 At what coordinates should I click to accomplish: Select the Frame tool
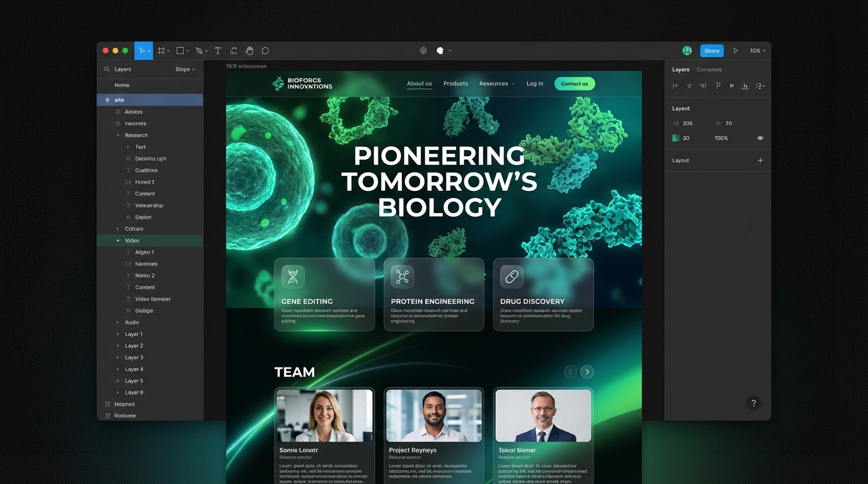pyautogui.click(x=161, y=51)
